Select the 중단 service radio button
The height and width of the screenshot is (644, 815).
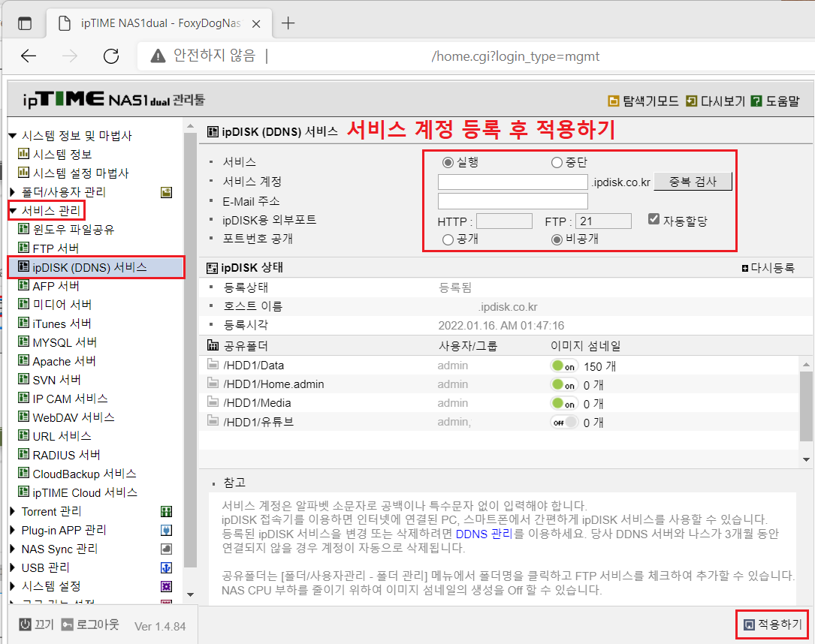tap(557, 163)
